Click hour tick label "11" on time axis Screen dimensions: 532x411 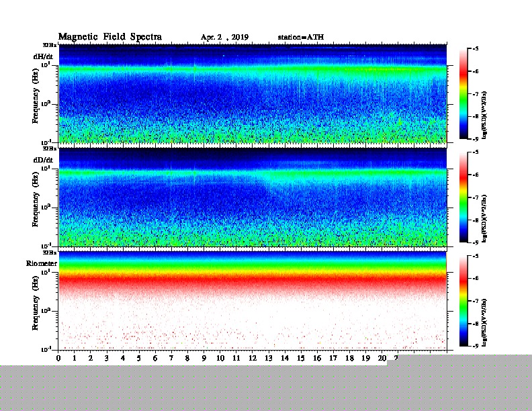point(236,358)
